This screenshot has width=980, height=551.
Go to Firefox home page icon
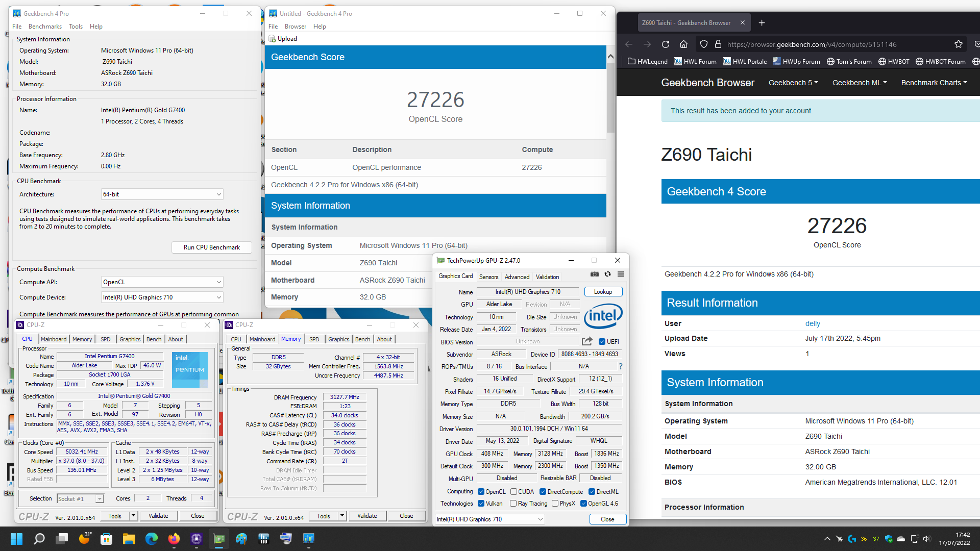(x=684, y=44)
